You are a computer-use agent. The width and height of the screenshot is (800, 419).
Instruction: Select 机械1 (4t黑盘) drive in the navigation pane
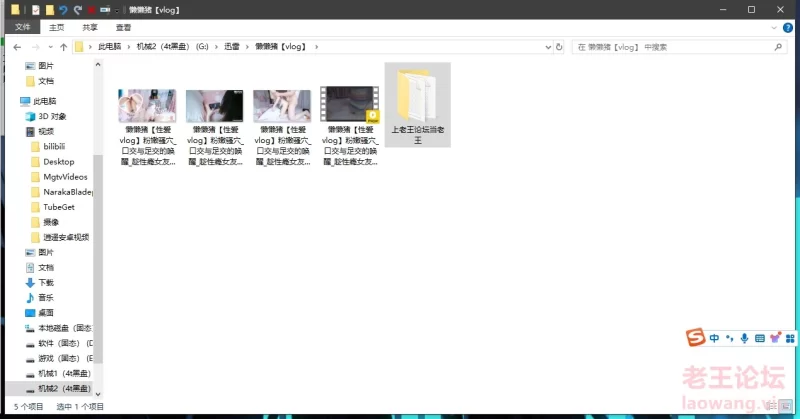(x=58, y=374)
